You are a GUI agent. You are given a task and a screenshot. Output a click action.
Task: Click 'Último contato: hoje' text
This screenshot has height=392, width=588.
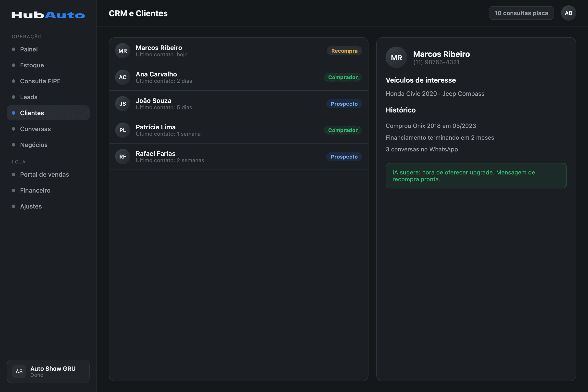pyautogui.click(x=161, y=54)
